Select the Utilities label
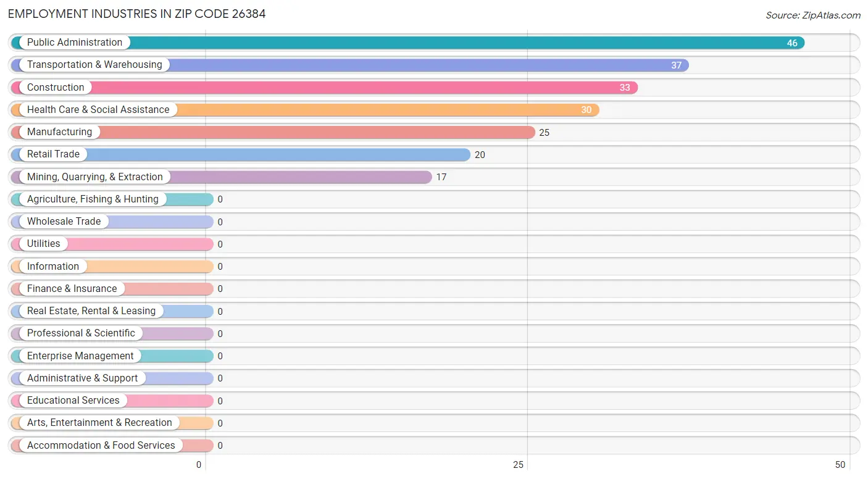The height and width of the screenshot is (479, 868). click(44, 244)
